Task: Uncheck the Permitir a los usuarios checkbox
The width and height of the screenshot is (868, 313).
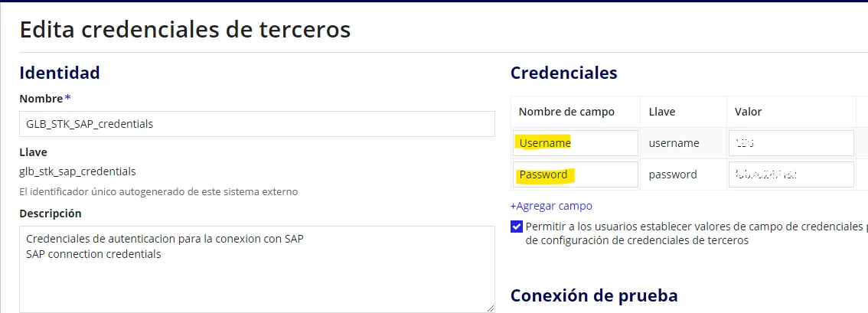Action: (x=517, y=227)
